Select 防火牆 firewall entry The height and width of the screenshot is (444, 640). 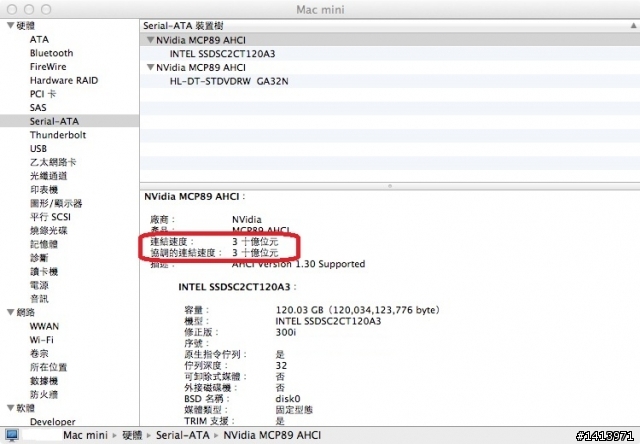pos(44,394)
